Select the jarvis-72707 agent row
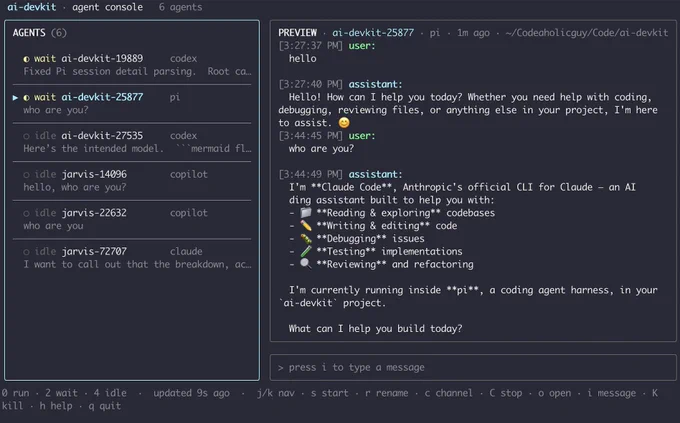 coord(132,258)
